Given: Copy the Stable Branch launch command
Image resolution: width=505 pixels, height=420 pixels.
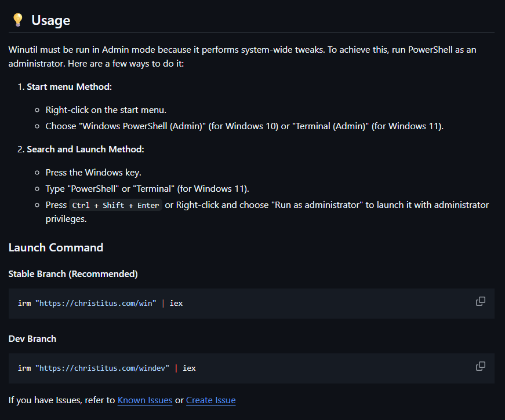Looking at the screenshot, I should (480, 301).
